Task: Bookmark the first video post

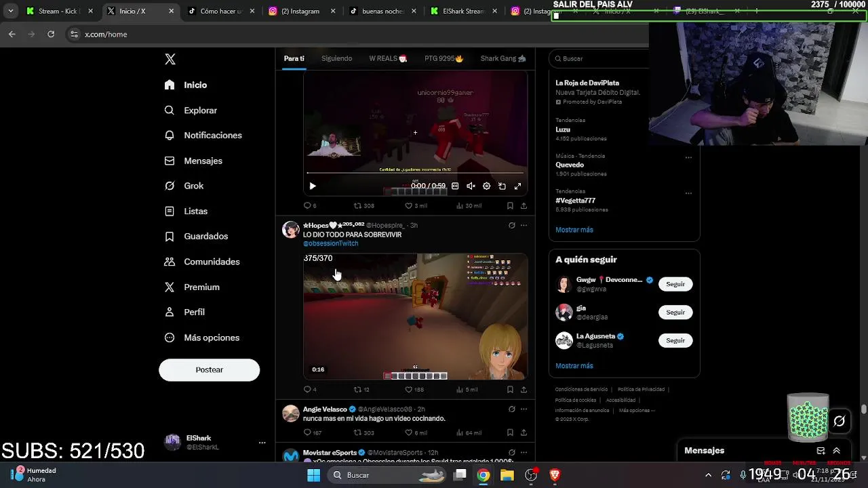Action: pos(510,205)
